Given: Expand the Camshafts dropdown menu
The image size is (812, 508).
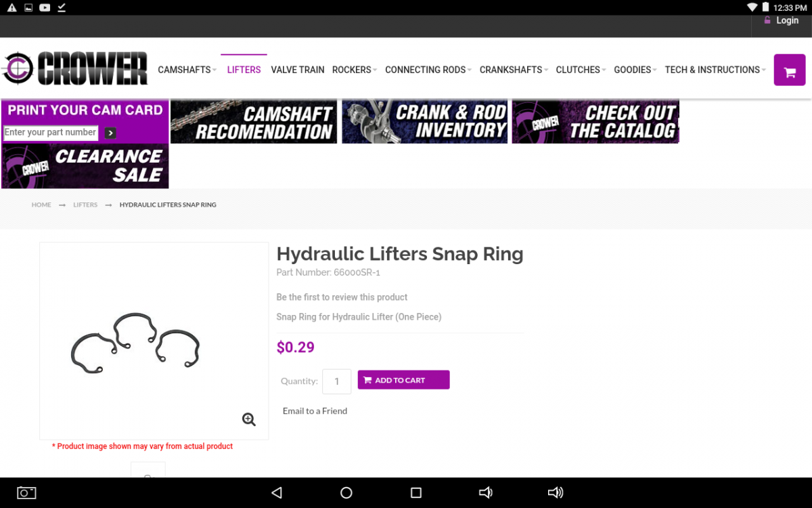Looking at the screenshot, I should coord(187,70).
